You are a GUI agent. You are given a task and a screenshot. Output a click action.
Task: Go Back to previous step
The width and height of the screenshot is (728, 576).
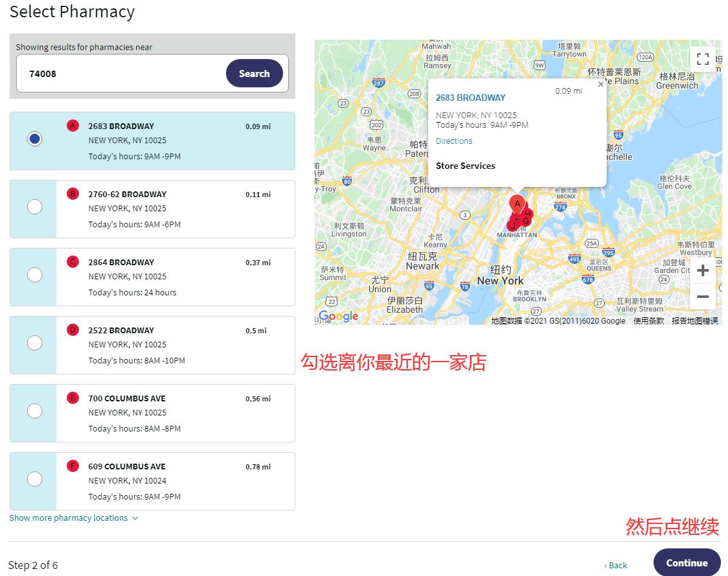pos(616,565)
